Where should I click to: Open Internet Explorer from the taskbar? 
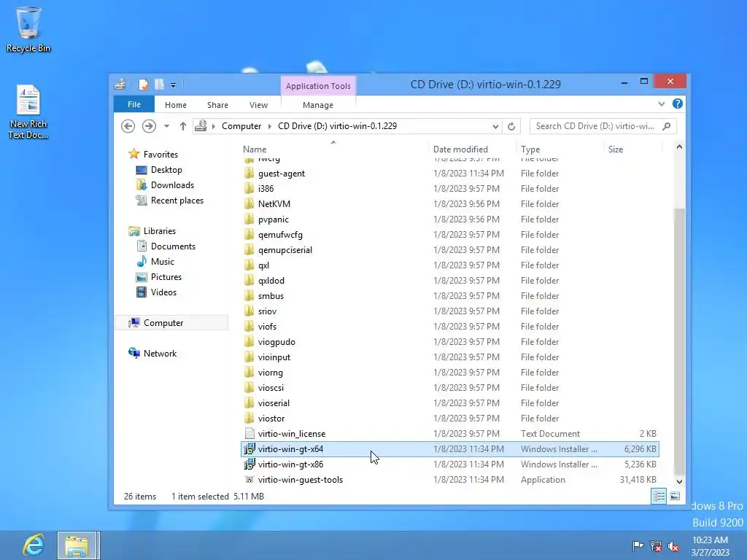coord(33,545)
